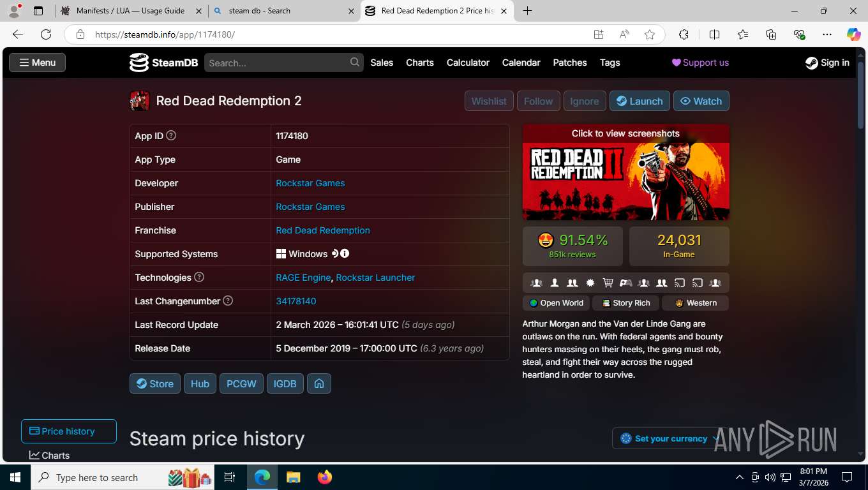Open the Collections icon in Edge toolbar
868x490 pixels.
[771, 34]
